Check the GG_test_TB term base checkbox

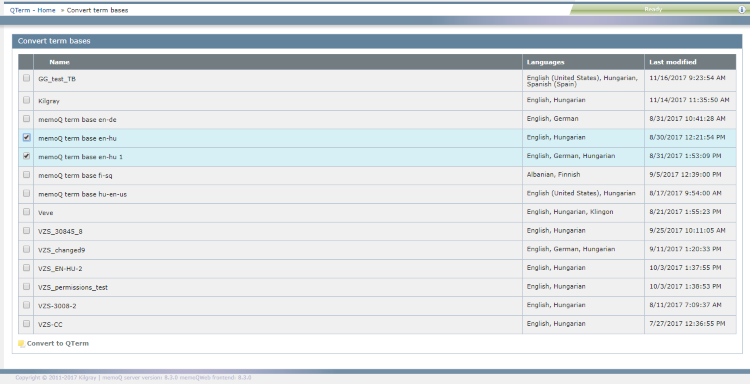26,78
